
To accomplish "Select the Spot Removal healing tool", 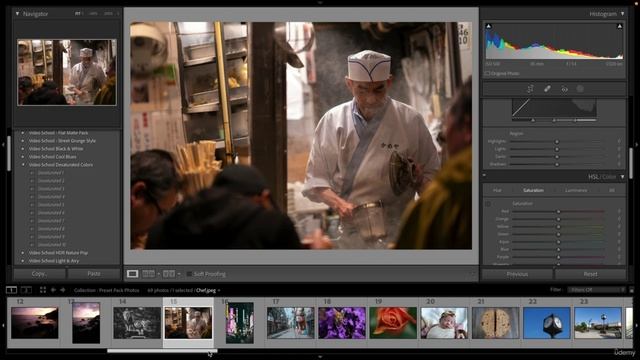I will click(547, 89).
